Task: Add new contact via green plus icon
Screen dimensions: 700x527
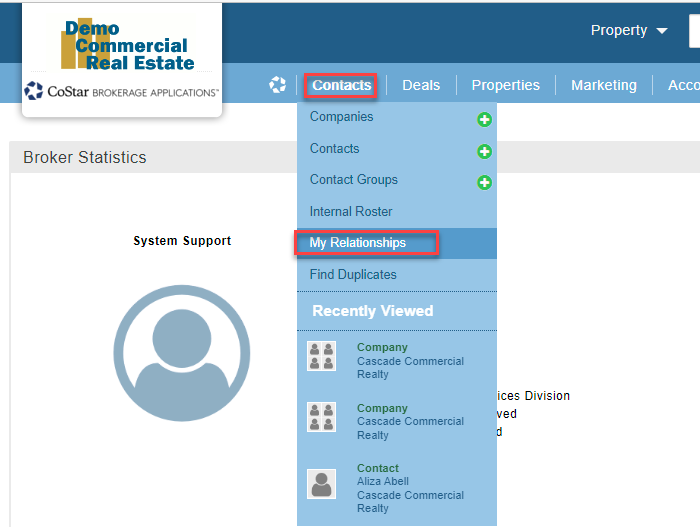Action: tap(485, 152)
